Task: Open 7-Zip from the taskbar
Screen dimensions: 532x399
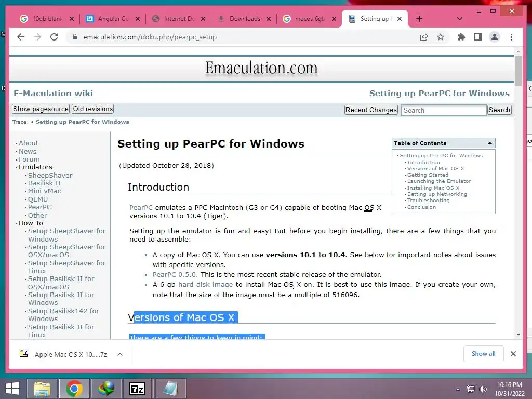Action: 137,389
